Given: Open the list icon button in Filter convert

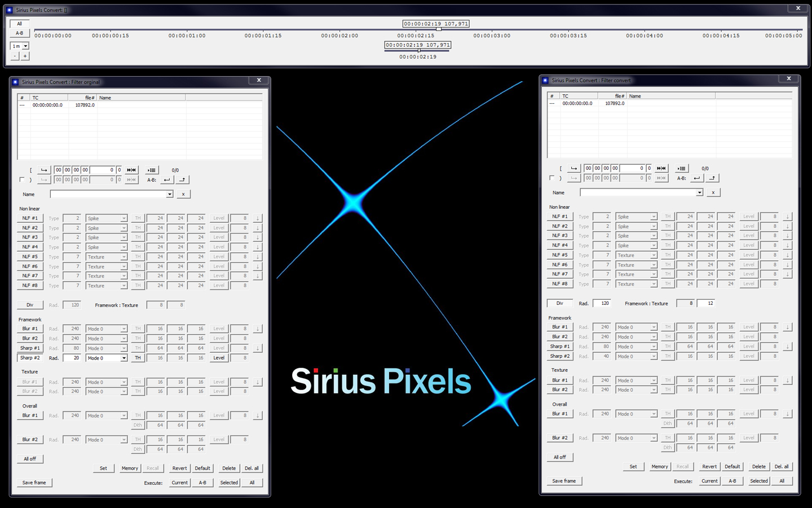Looking at the screenshot, I should point(682,168).
